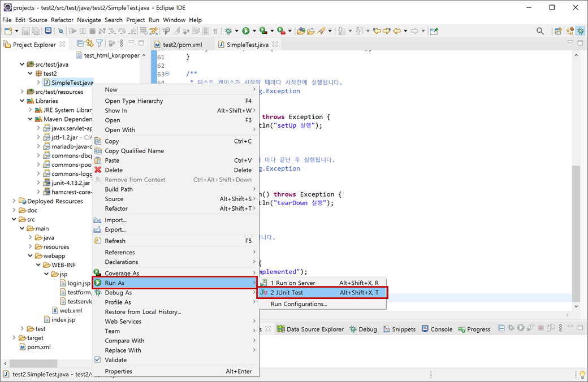Expand the target folder node
This screenshot has width=588, height=382.
point(14,338)
